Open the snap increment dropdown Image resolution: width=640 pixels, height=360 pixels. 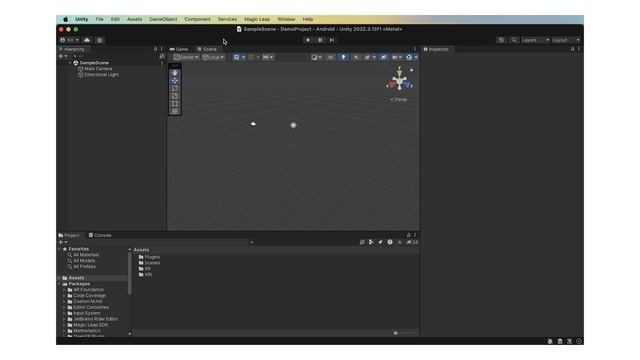(x=268, y=57)
